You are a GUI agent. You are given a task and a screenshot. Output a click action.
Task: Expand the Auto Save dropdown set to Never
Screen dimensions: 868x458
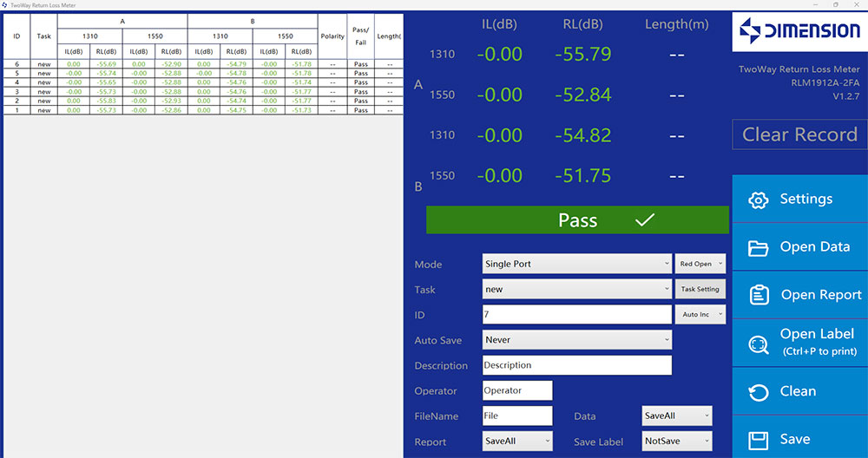pos(576,340)
